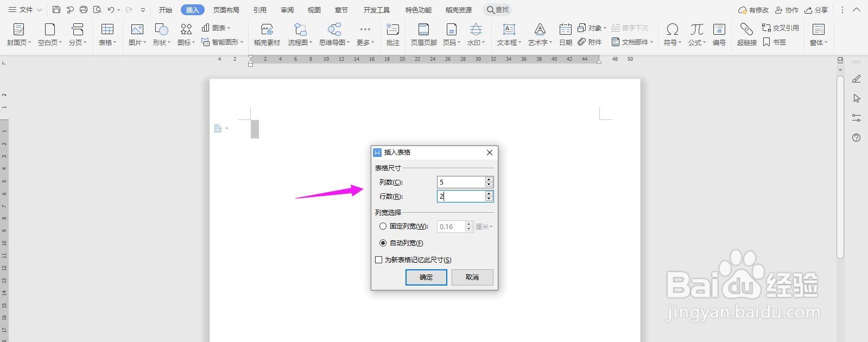This screenshot has width=868, height=342.
Task: Click 确定 to confirm table insertion
Action: tap(426, 277)
